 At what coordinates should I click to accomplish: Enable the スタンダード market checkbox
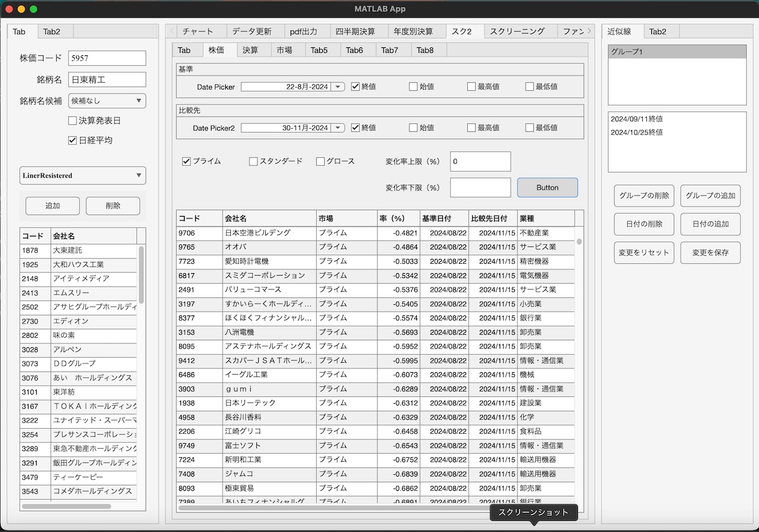pyautogui.click(x=253, y=161)
